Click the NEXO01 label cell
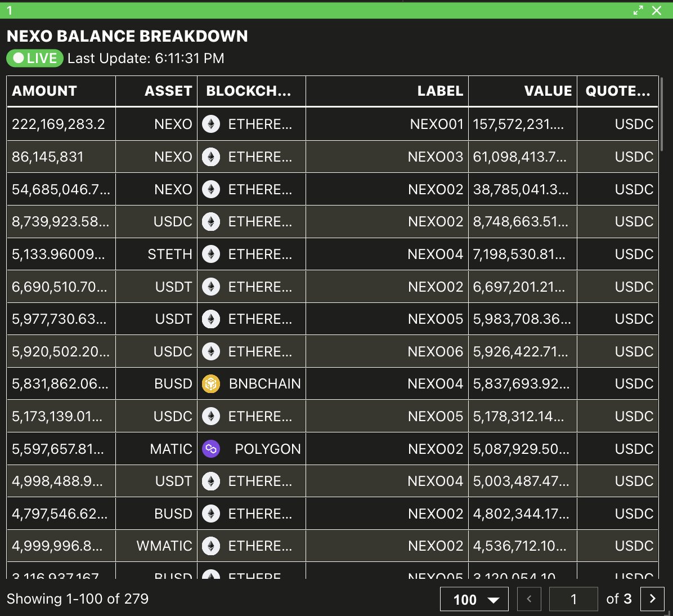673x616 pixels. pos(387,124)
